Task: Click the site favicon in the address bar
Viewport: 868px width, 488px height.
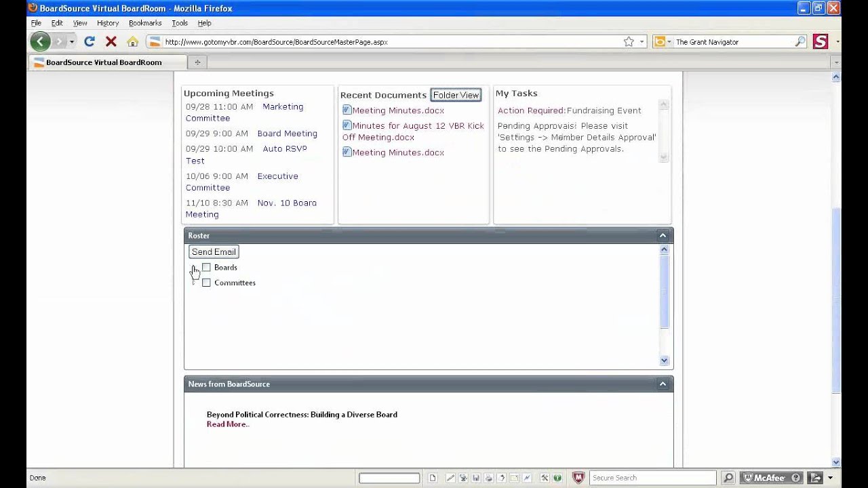Action: 155,41
